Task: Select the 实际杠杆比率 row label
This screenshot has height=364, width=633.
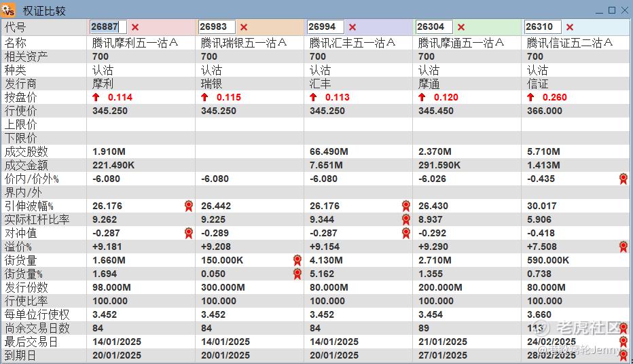Action: [x=37, y=219]
